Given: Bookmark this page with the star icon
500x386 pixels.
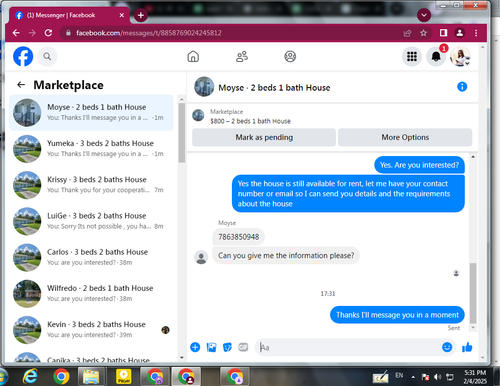Looking at the screenshot, I should (423, 33).
